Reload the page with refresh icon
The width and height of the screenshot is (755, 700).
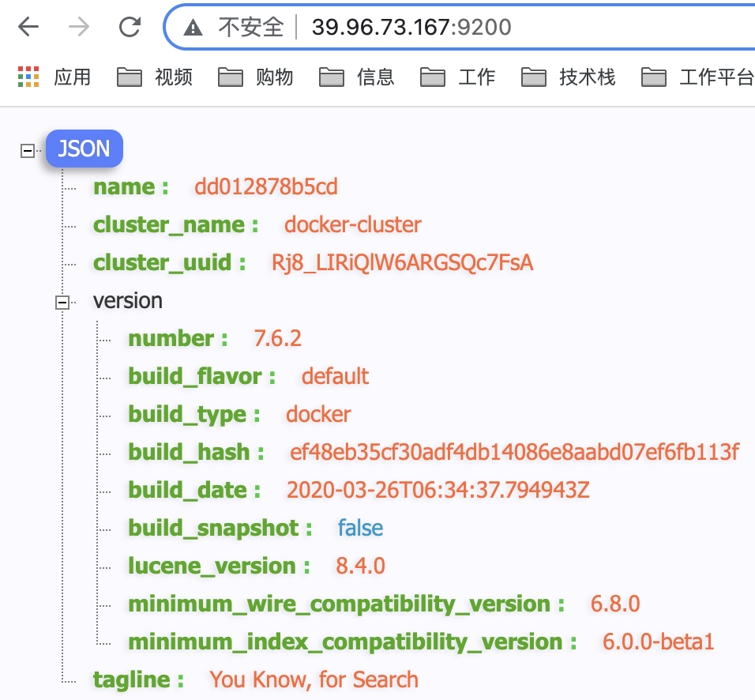click(x=130, y=28)
